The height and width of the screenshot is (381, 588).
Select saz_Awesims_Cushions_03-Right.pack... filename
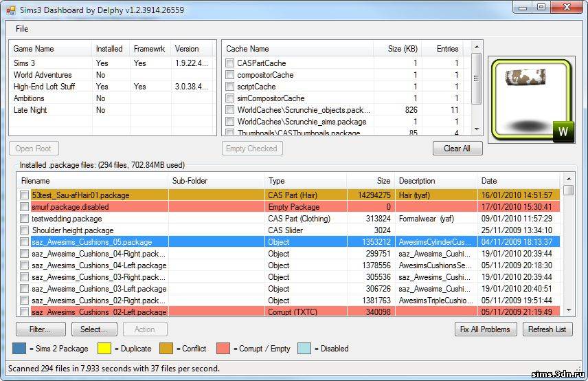pos(98,277)
